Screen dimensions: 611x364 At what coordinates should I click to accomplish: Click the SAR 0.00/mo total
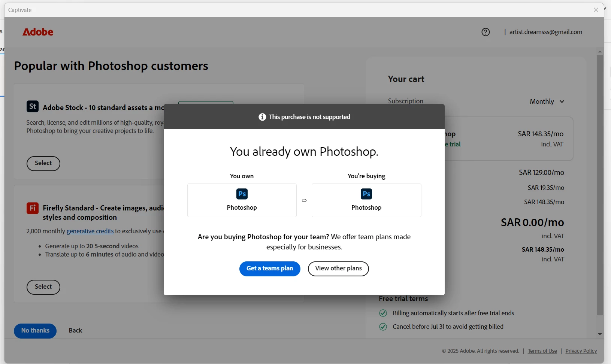pos(532,222)
